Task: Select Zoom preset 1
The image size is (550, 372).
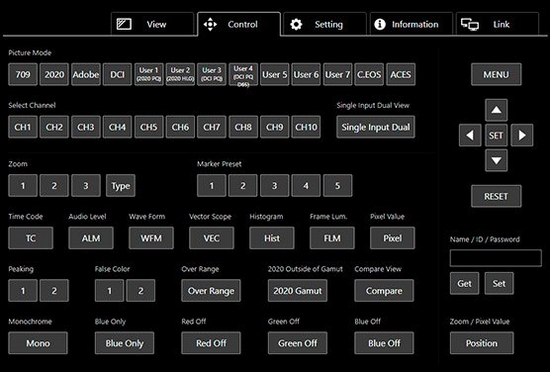Action: [23, 185]
